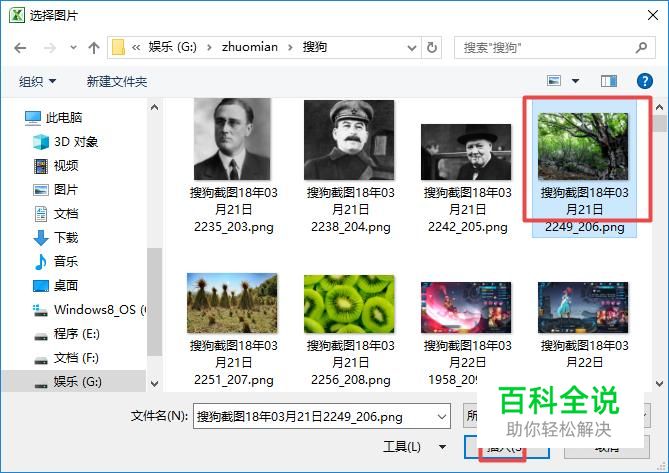This screenshot has width=669, height=473.
Task: Select the last 03月22日 game screenshot thumbnail
Action: [x=583, y=308]
